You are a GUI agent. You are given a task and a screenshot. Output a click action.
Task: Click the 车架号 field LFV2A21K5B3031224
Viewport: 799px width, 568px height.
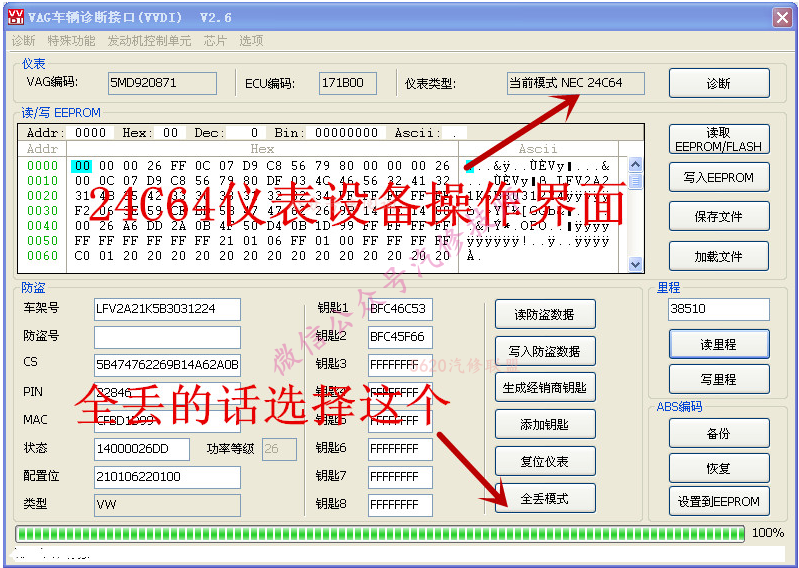click(x=167, y=309)
